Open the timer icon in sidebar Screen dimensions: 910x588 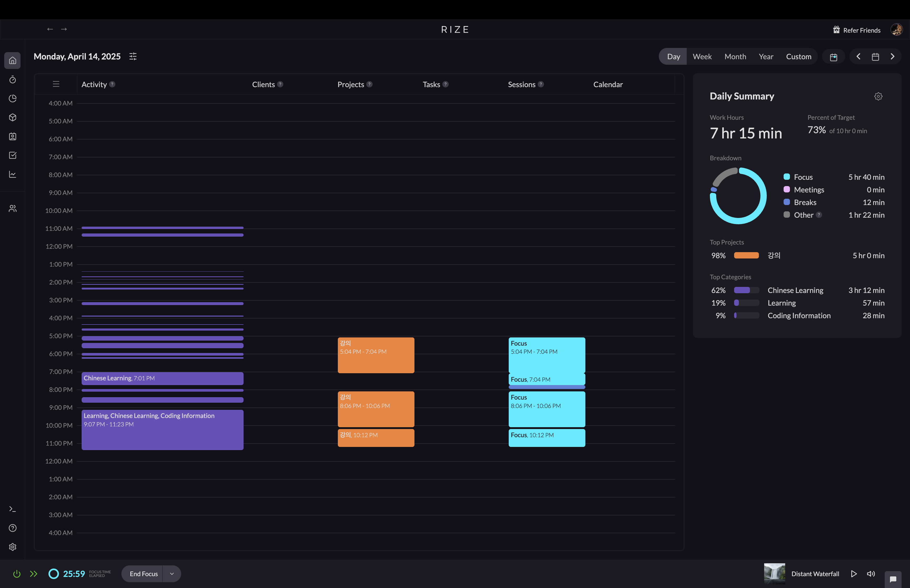(13, 79)
